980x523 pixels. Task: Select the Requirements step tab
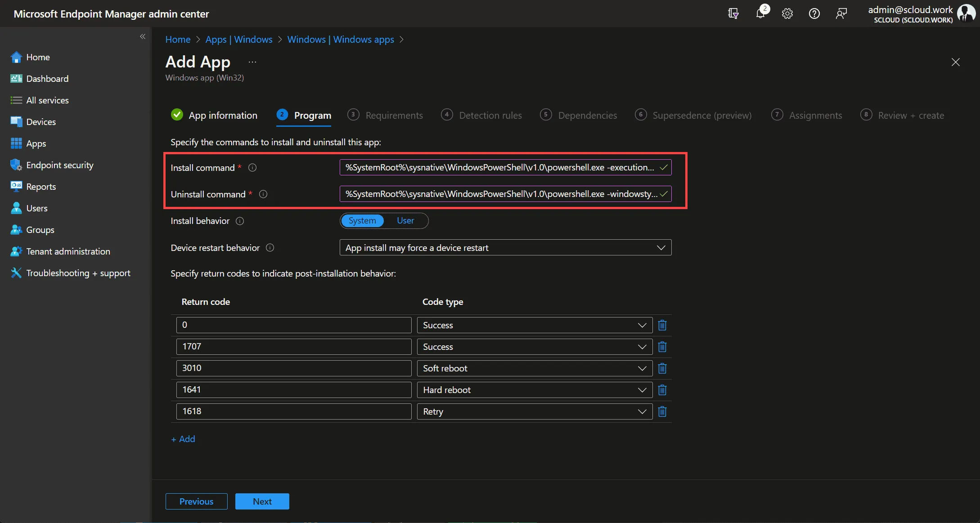pos(385,115)
